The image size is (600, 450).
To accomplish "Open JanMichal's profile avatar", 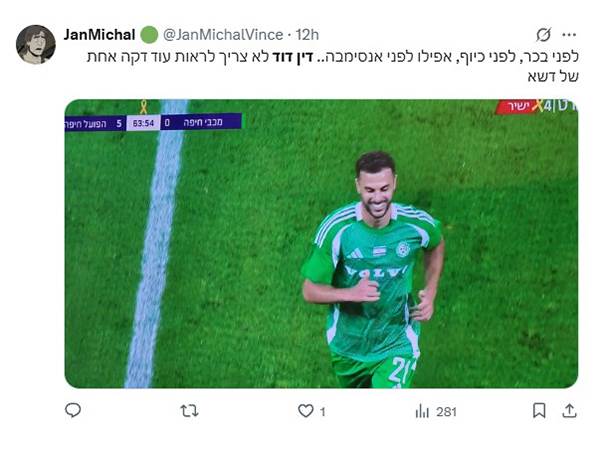I will pos(36,44).
